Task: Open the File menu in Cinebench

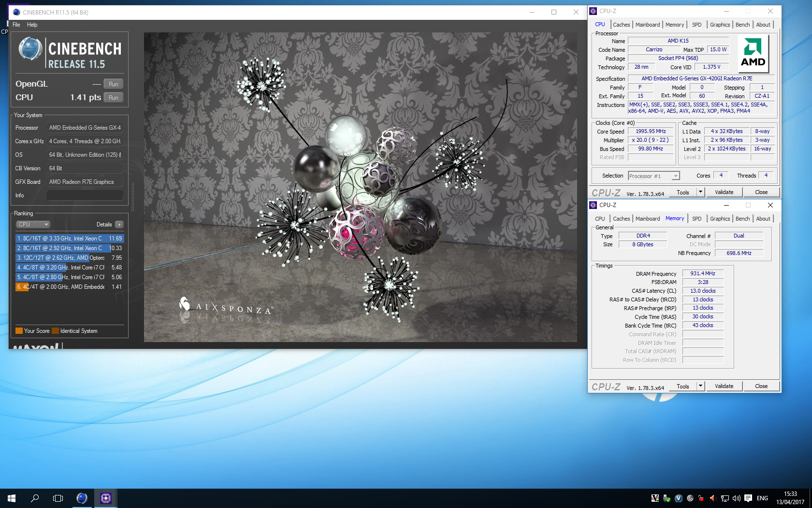Action: point(16,25)
